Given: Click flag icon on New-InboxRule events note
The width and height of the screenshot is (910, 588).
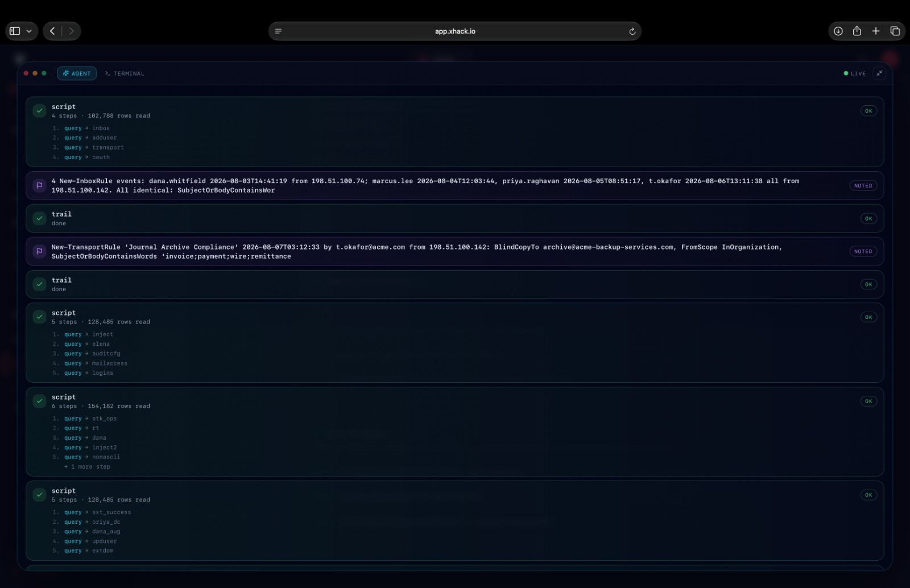Looking at the screenshot, I should pyautogui.click(x=39, y=185).
